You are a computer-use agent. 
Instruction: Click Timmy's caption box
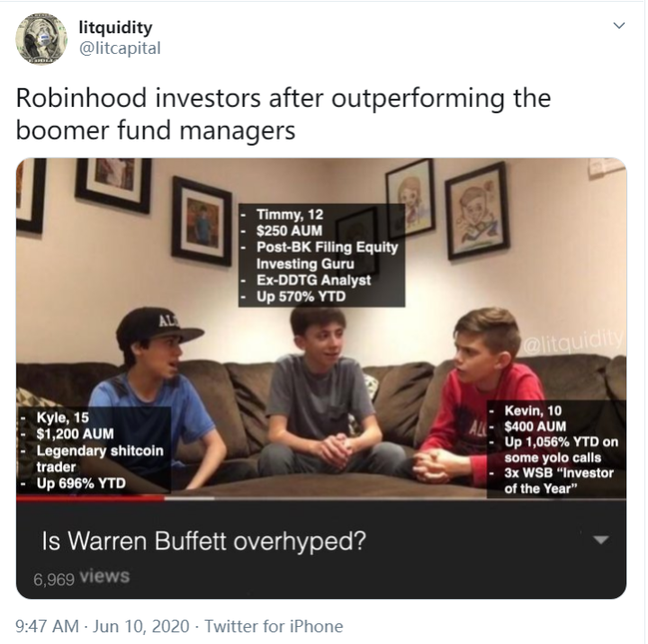pos(321,255)
